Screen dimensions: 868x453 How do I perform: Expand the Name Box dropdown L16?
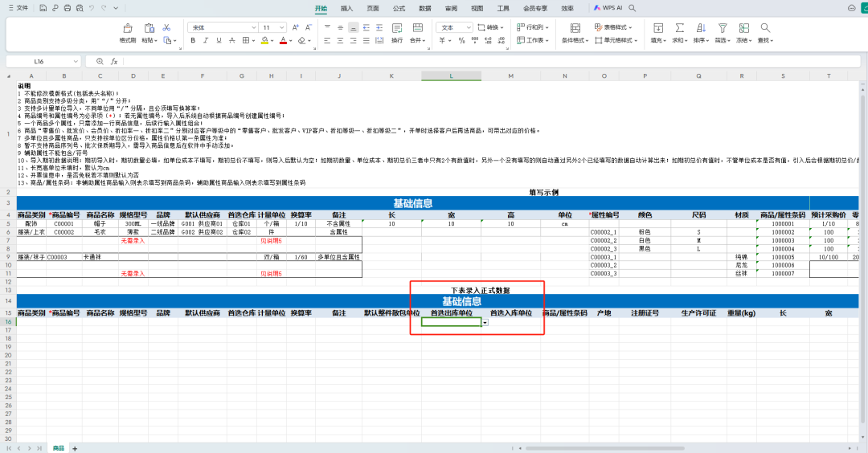[x=76, y=61]
